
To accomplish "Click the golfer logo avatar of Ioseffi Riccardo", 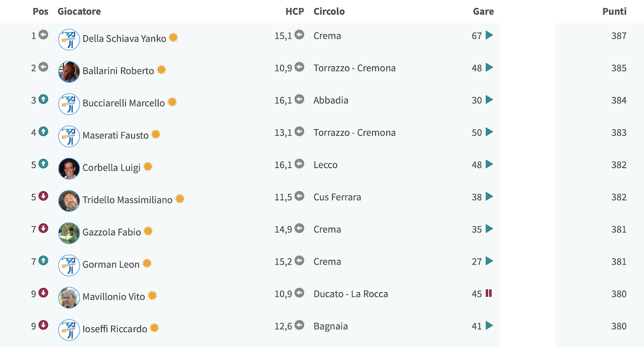I will (x=69, y=330).
